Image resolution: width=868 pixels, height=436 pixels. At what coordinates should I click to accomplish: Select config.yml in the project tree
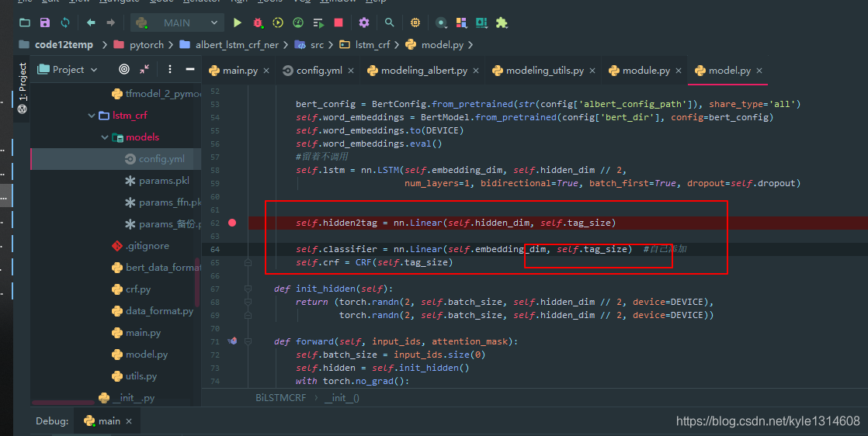(x=116, y=159)
